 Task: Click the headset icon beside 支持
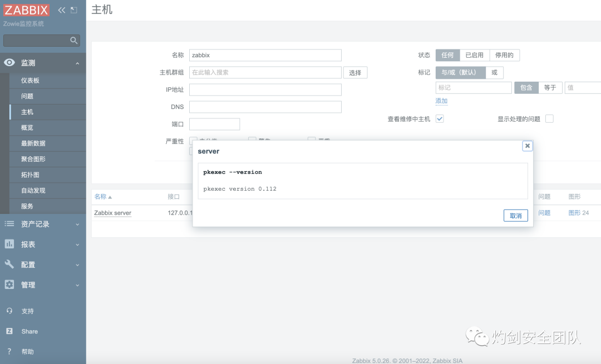click(x=9, y=311)
